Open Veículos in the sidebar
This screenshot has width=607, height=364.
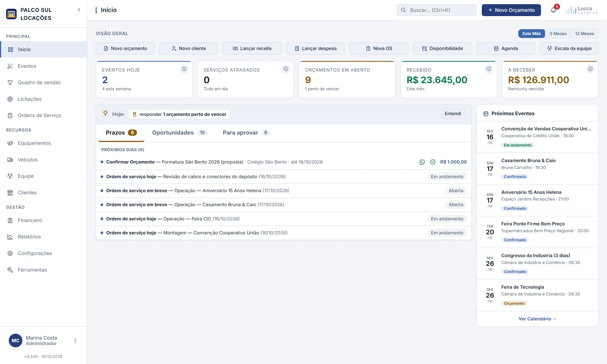(x=43, y=159)
